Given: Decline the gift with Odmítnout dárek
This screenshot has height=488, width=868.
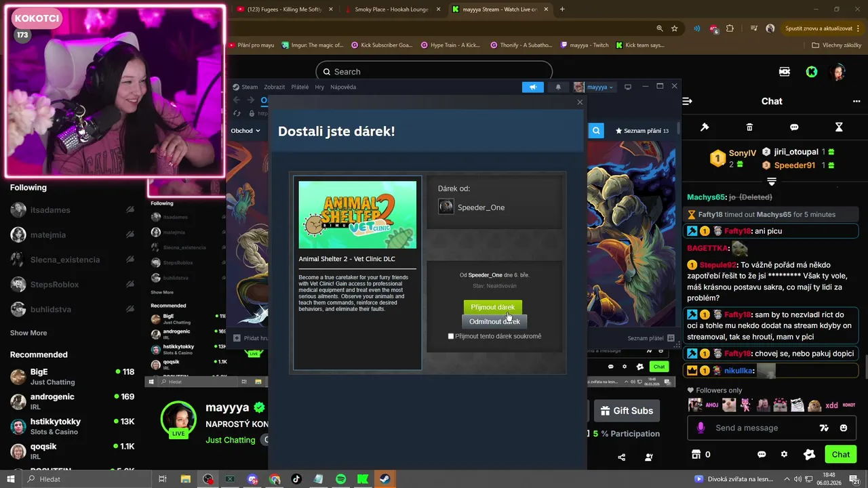Looking at the screenshot, I should coord(494,321).
